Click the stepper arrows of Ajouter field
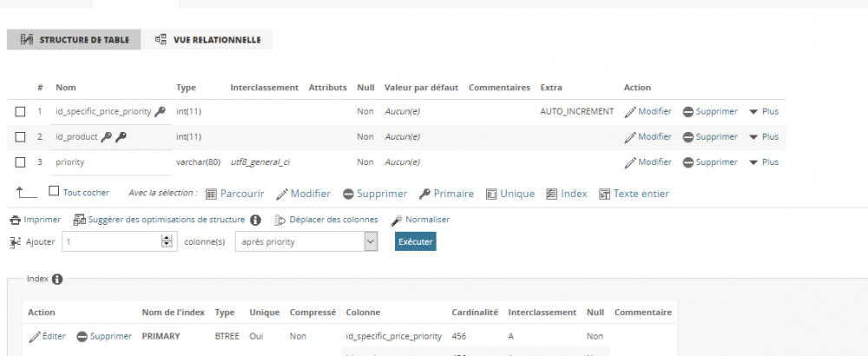868x356 pixels. [167, 242]
